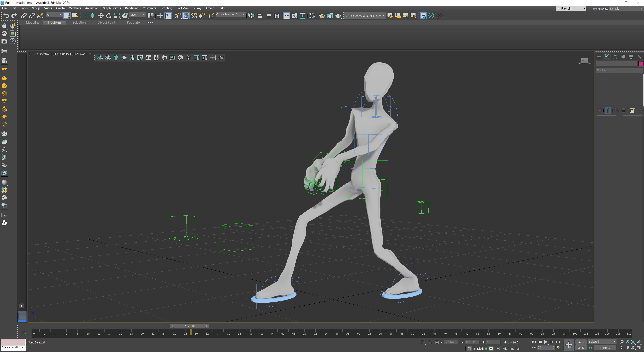The image size is (644, 352).
Task: Open the Modifier List dropdown
Action: (x=619, y=70)
